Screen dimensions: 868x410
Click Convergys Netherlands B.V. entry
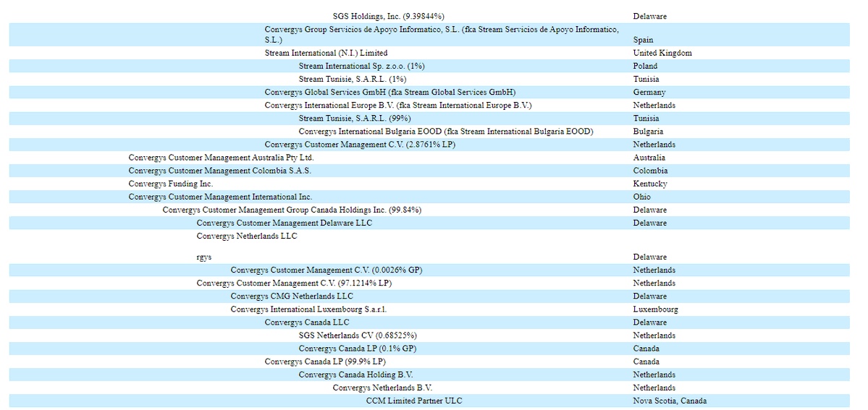[382, 388]
